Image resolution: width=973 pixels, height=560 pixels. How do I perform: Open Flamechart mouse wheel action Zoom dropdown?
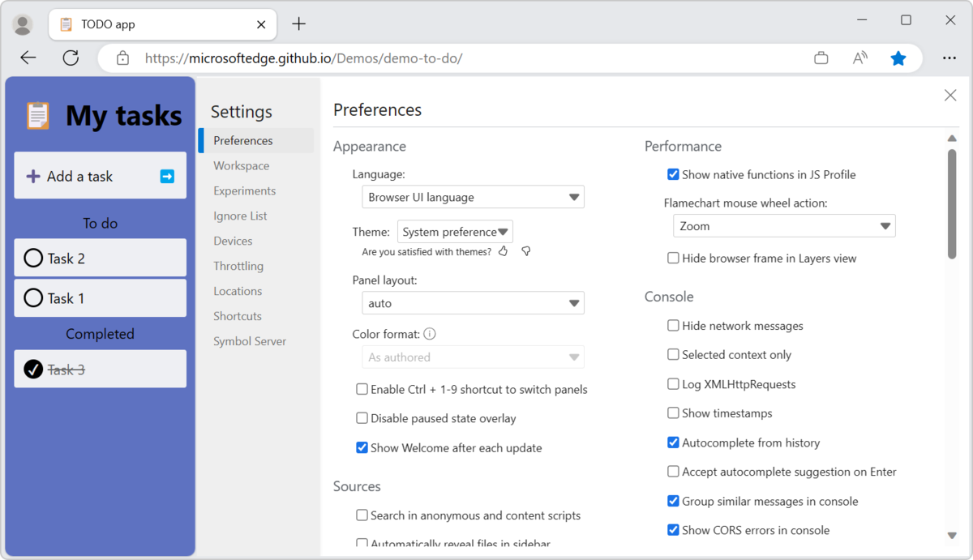[784, 226]
